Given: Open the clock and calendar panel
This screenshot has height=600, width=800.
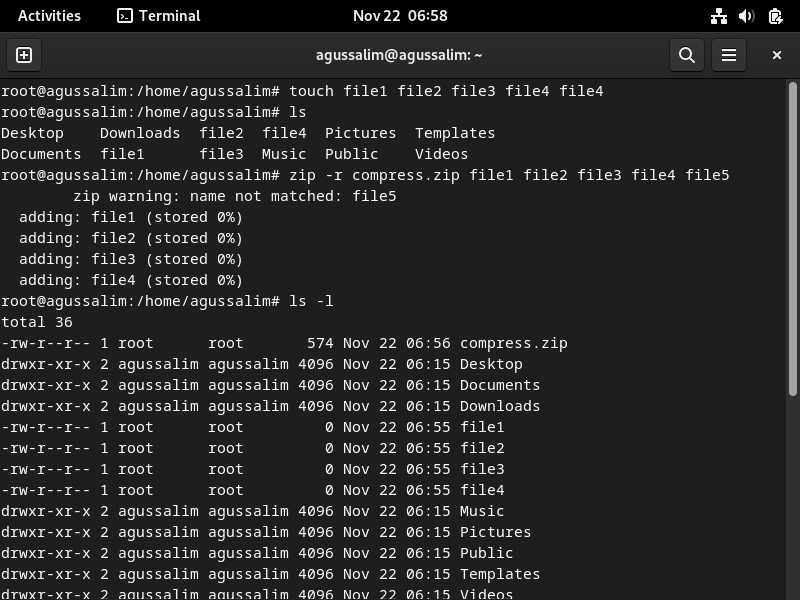Looking at the screenshot, I should point(400,16).
